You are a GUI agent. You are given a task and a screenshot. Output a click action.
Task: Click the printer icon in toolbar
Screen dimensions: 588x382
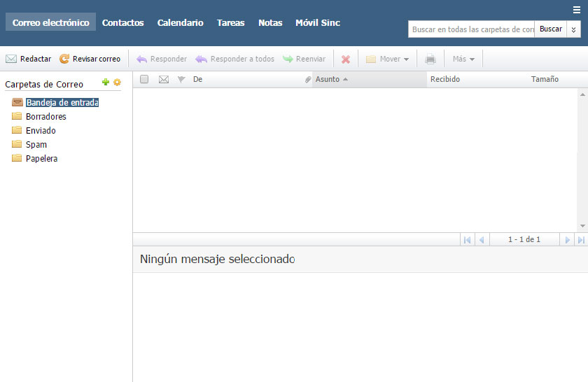[x=430, y=59]
